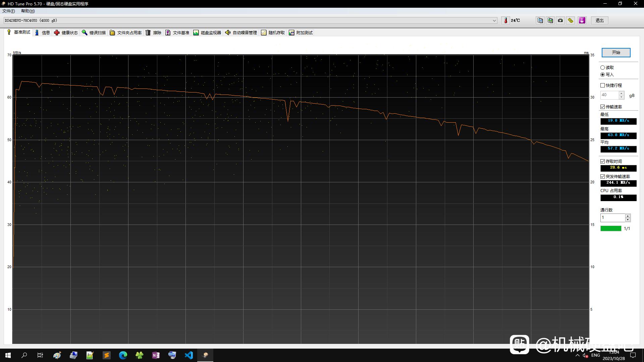
Task: Save screenshot with camera icon
Action: tap(560, 20)
